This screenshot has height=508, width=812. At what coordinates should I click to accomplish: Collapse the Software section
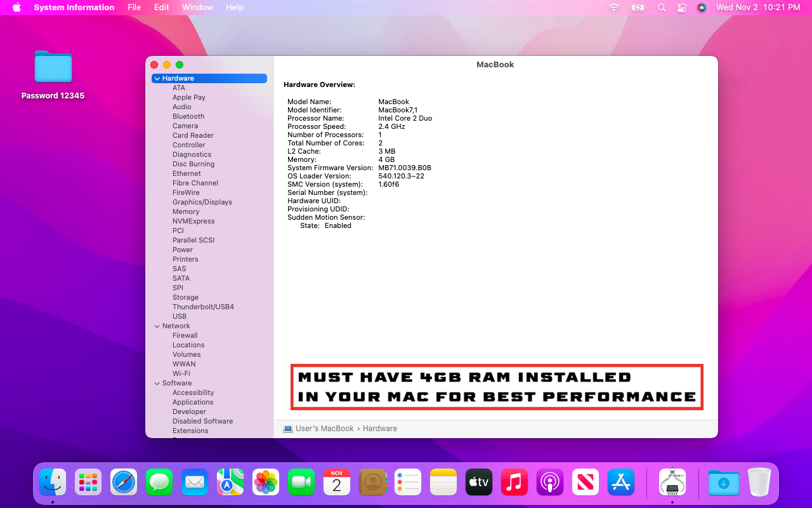click(x=157, y=384)
